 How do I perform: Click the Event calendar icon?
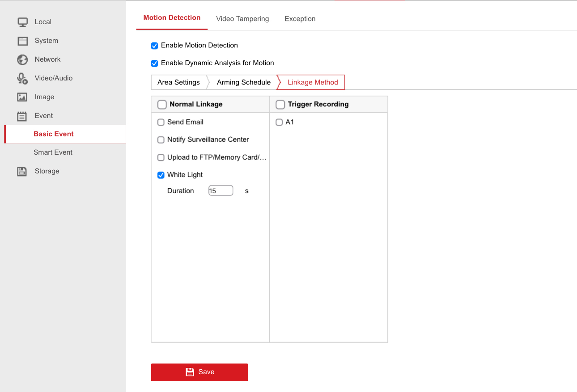22,116
